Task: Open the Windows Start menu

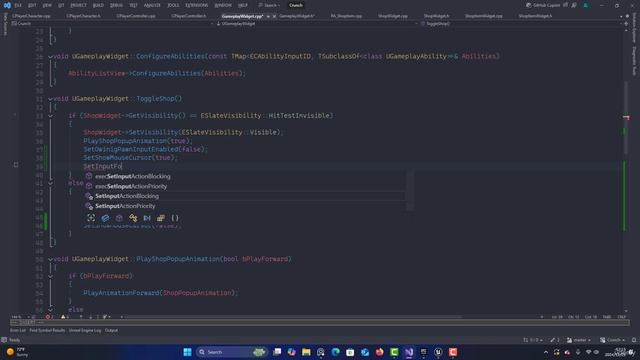Action: click(x=187, y=352)
